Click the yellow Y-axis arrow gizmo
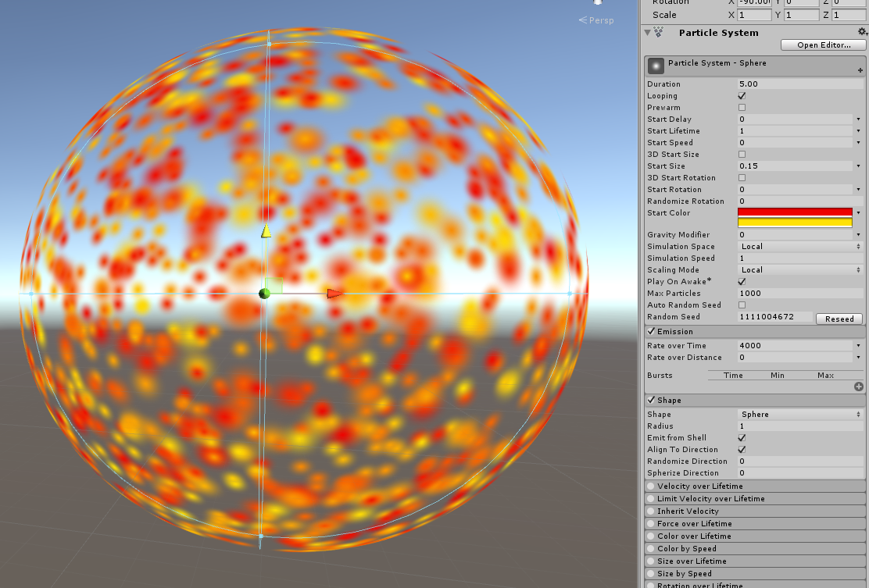 (x=266, y=231)
